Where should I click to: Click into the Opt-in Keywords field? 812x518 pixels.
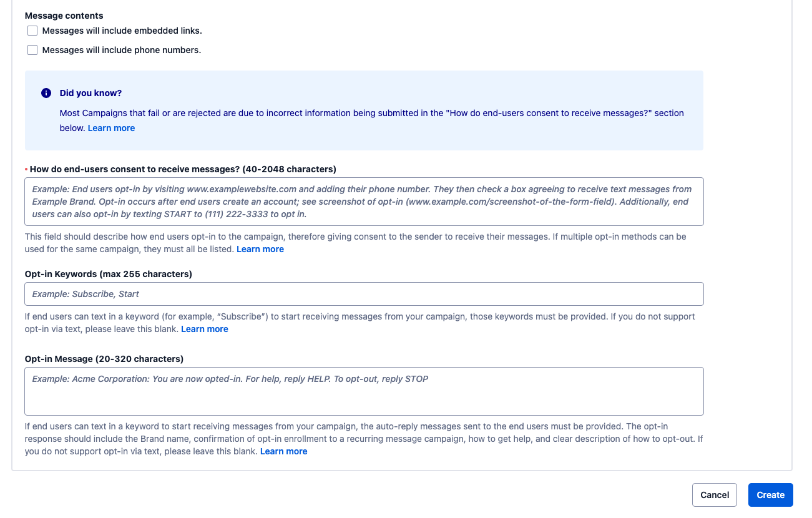(364, 294)
